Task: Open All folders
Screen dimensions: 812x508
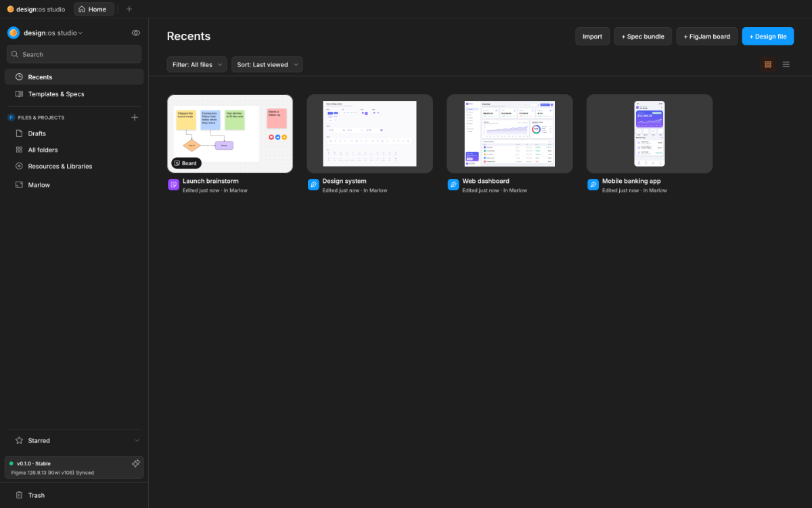Action: coord(74,150)
